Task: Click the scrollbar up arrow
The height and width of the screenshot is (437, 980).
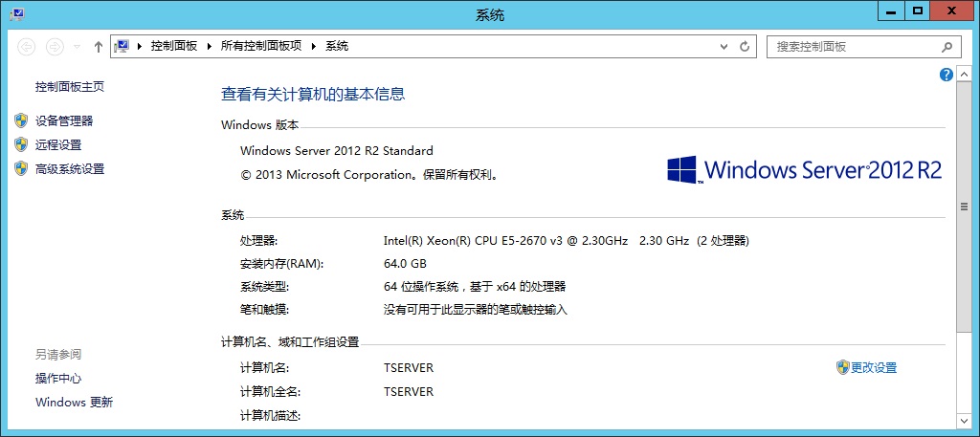Action: tap(965, 74)
